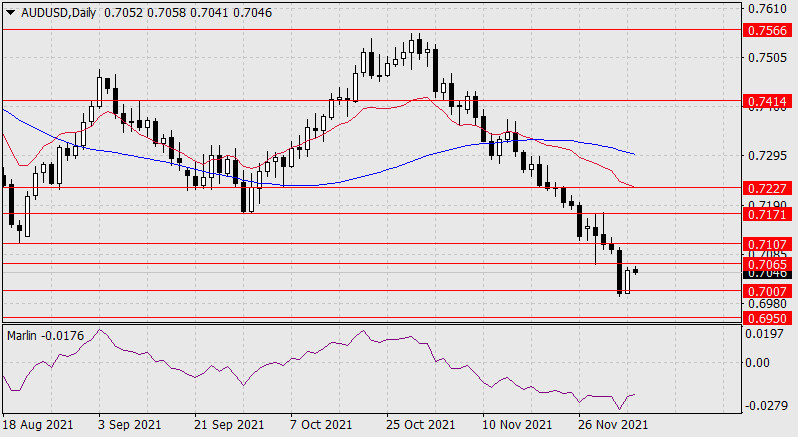The width and height of the screenshot is (798, 437).
Task: Click the 0.7610 price scale value
Action: coord(767,9)
